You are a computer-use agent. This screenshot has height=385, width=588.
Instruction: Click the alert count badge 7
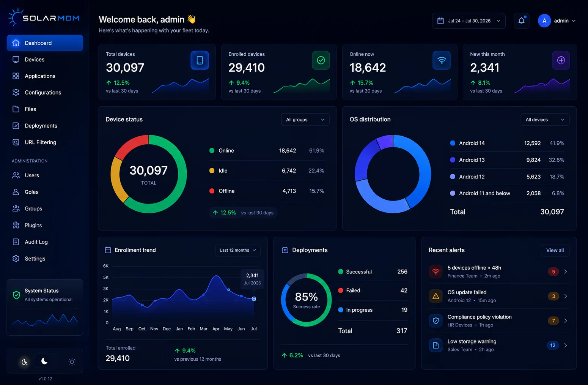pyautogui.click(x=553, y=321)
